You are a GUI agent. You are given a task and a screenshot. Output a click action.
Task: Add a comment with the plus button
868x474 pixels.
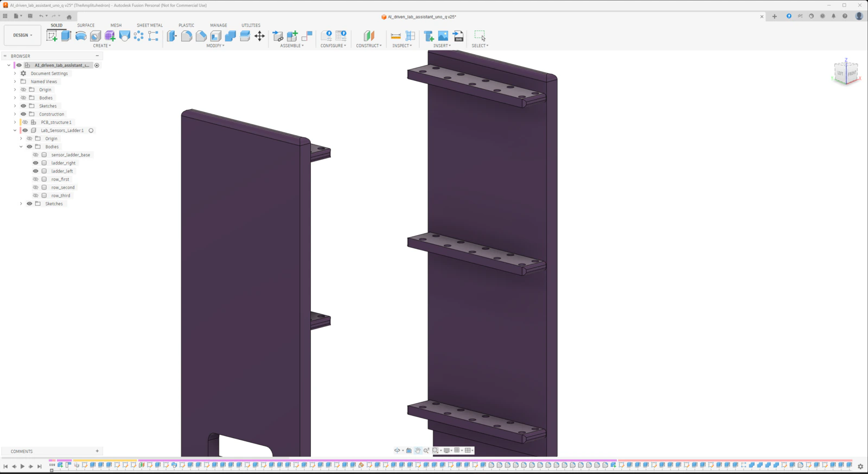click(98, 451)
